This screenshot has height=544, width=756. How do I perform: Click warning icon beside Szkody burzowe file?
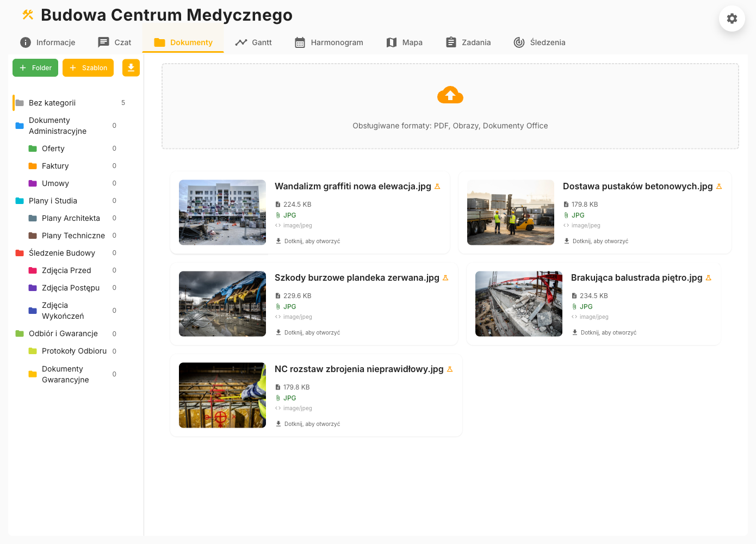[445, 278]
